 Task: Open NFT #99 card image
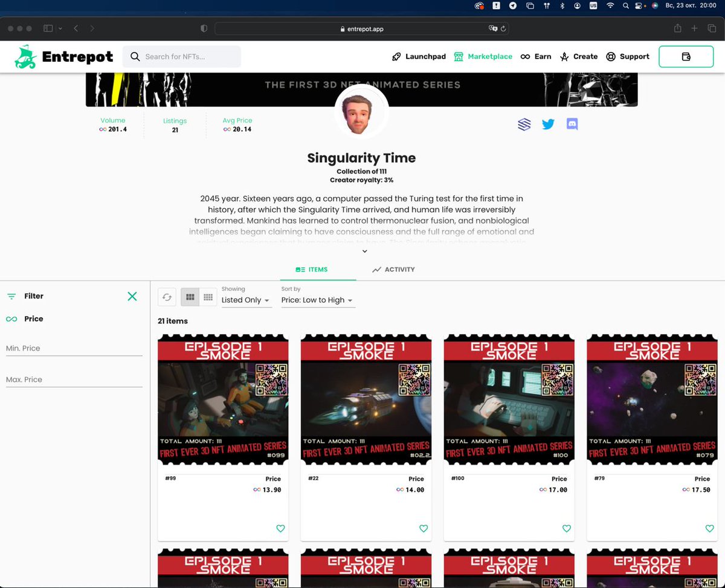point(223,400)
